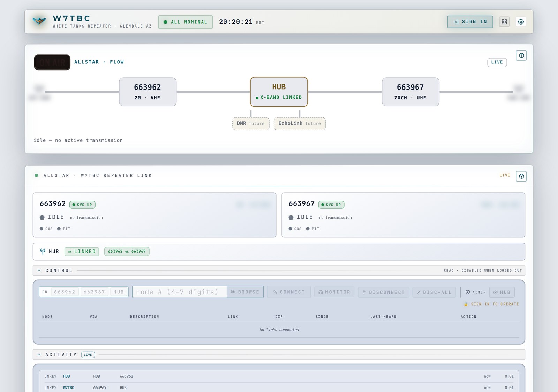Screen dimensions: 558x392
Task: Click the LIVE badge next to ACTIVITY
Action: coord(88,355)
